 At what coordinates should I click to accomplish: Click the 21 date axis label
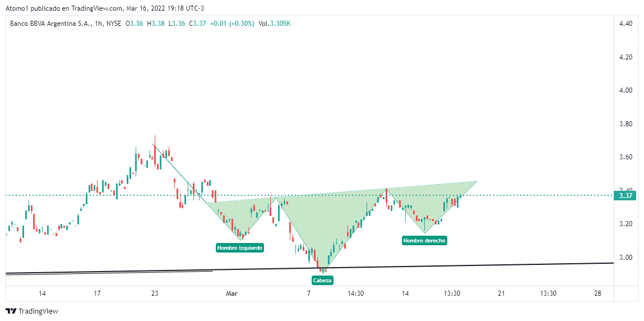(501, 294)
